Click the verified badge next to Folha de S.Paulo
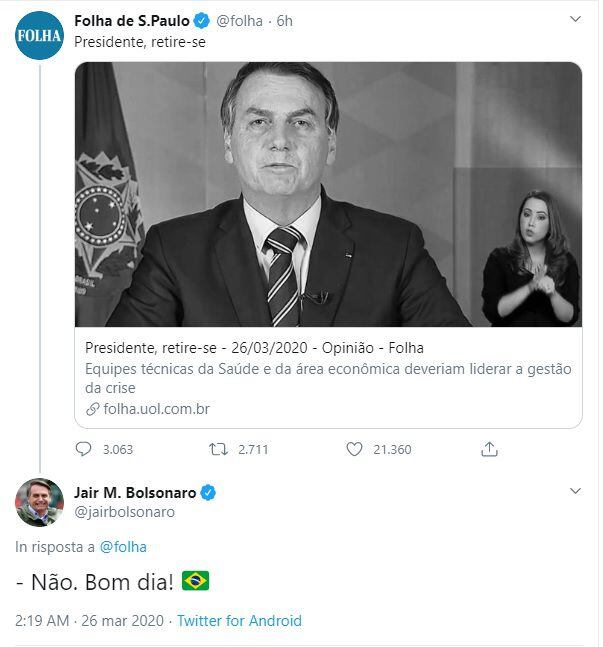Viewport: 603px width, 647px height. click(200, 20)
